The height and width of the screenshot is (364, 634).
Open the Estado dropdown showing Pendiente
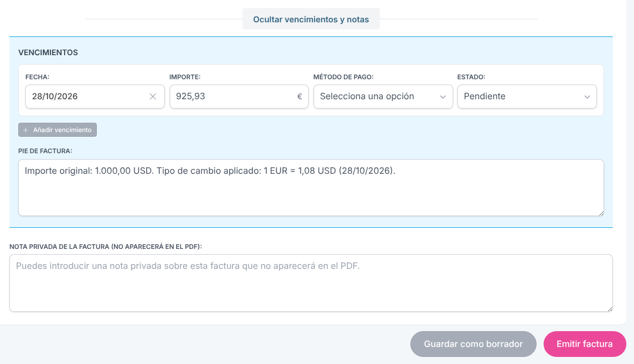click(527, 97)
